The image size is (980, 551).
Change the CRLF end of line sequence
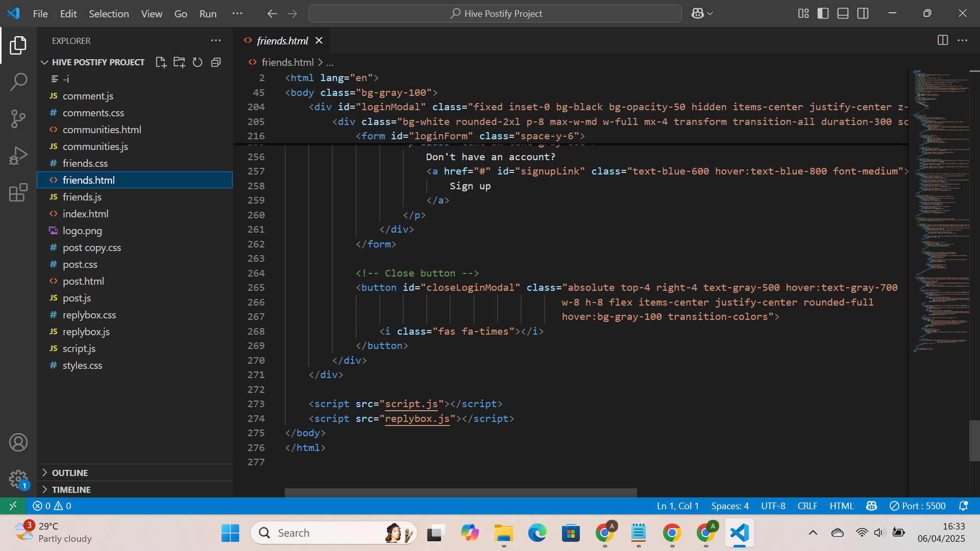(x=807, y=506)
